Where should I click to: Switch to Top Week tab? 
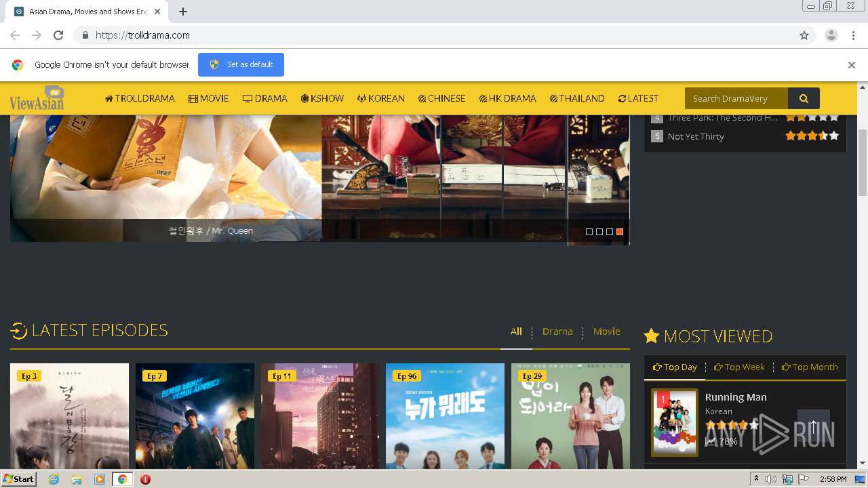[739, 367]
